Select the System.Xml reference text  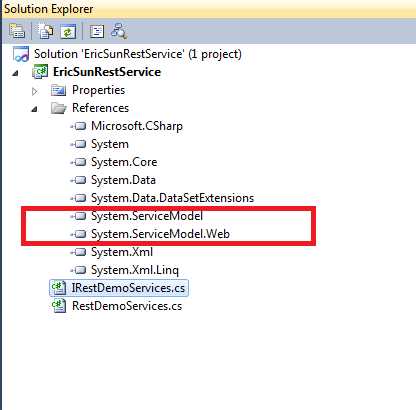122,252
